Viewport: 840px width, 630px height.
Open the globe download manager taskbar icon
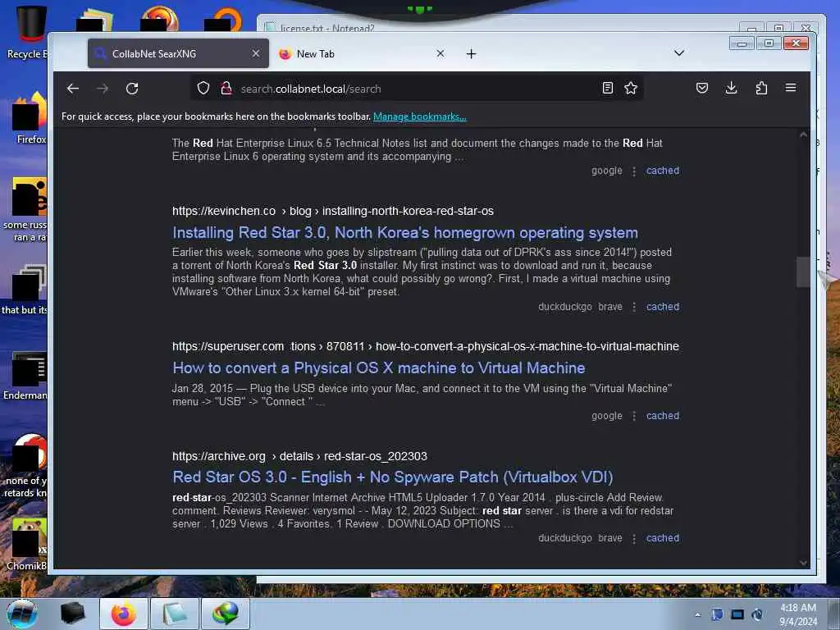[x=225, y=614]
